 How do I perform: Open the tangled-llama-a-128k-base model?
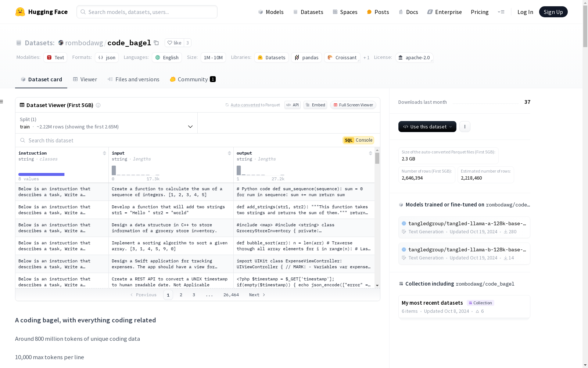pos(464,227)
